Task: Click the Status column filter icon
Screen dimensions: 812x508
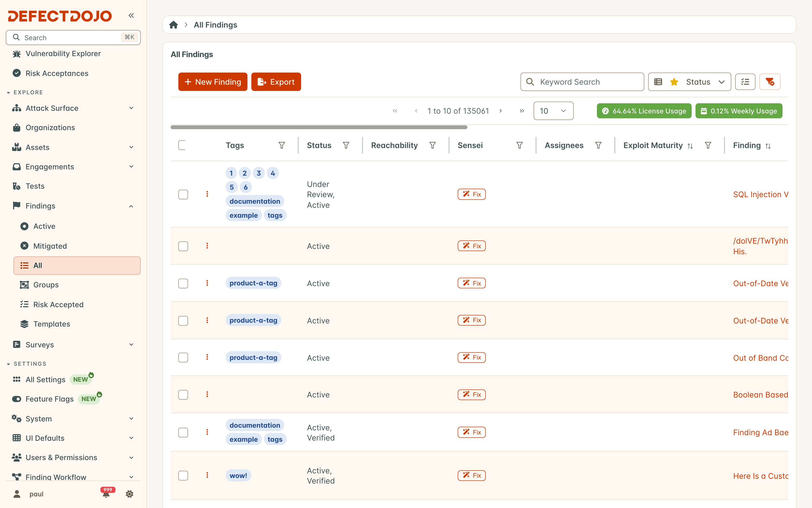Action: 346,145
